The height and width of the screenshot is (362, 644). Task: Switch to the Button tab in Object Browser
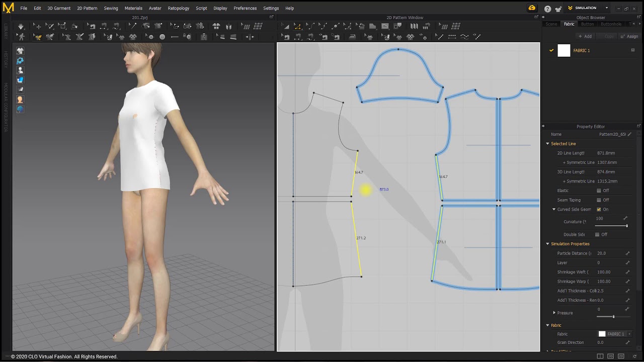587,24
